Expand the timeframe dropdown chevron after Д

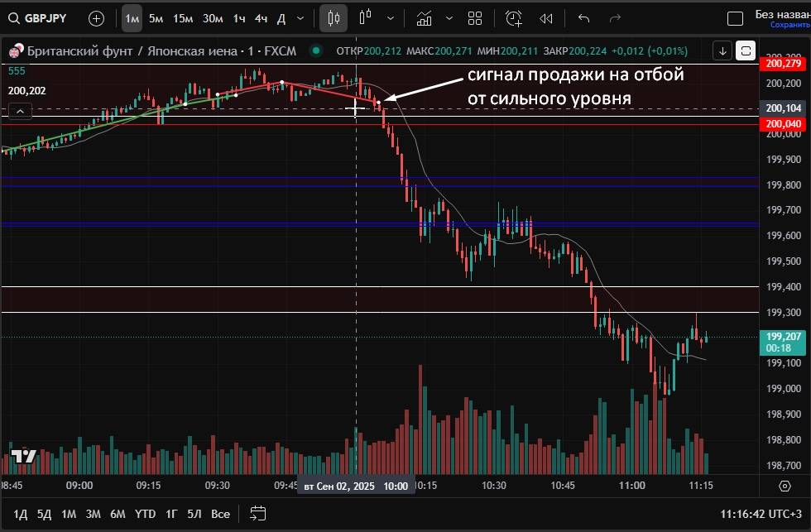300,18
